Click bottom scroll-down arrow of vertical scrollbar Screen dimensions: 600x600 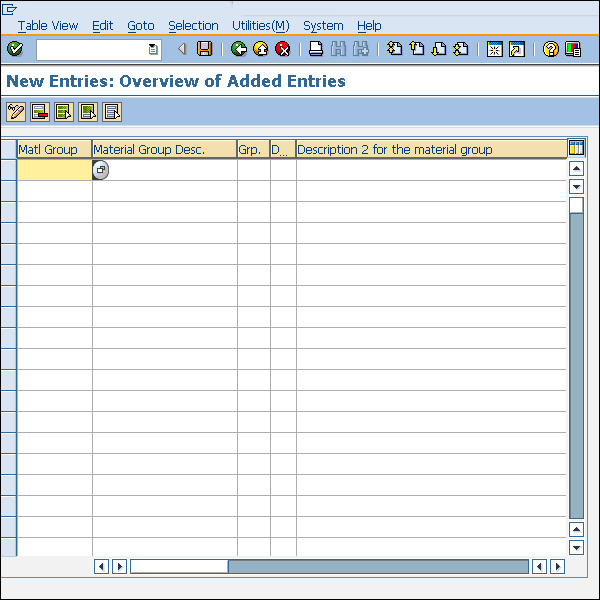(x=576, y=548)
